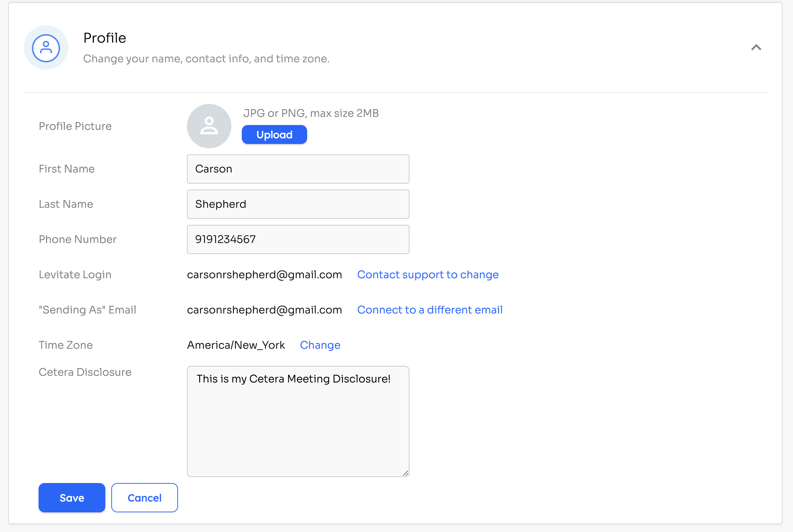This screenshot has height=532, width=793.
Task: Click the Levitate Login email address text
Action: (264, 275)
